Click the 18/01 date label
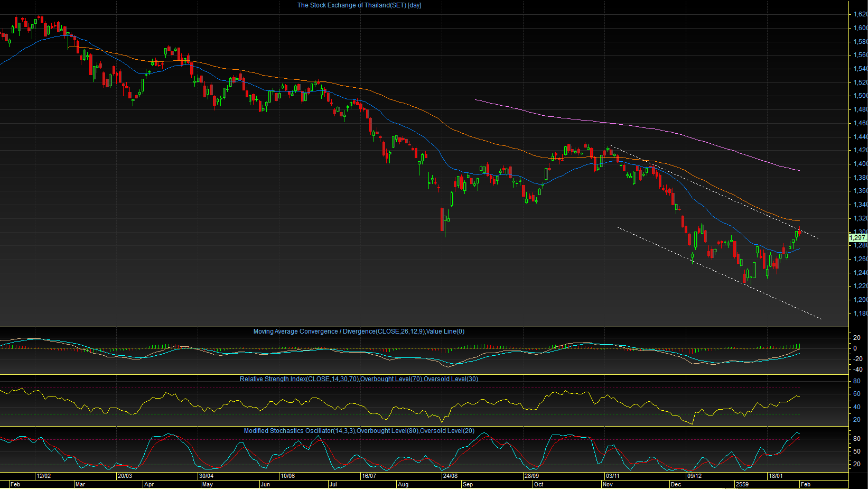The image size is (868, 489). coord(776,476)
